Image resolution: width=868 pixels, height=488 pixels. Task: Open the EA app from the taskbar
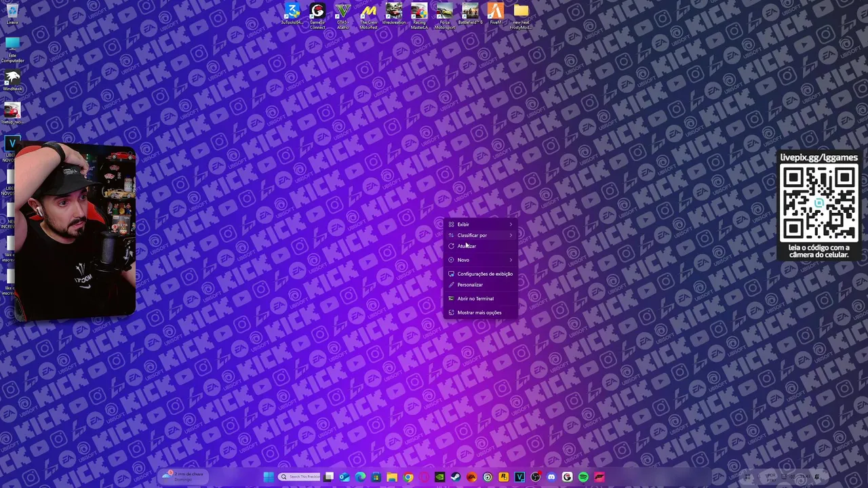471,477
